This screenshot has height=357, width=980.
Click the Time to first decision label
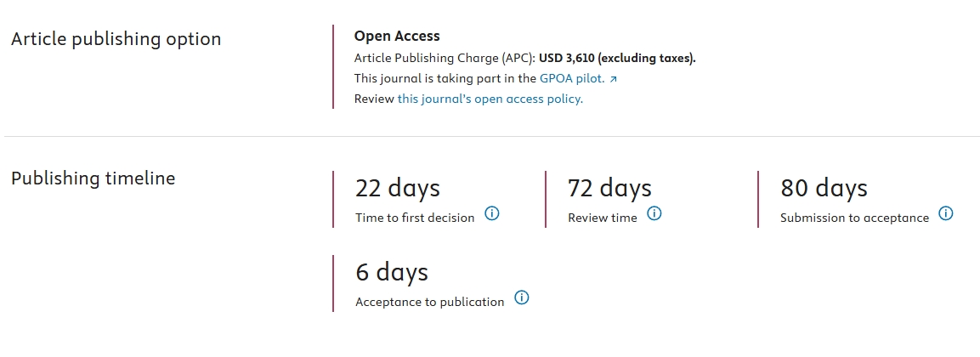[x=415, y=218]
